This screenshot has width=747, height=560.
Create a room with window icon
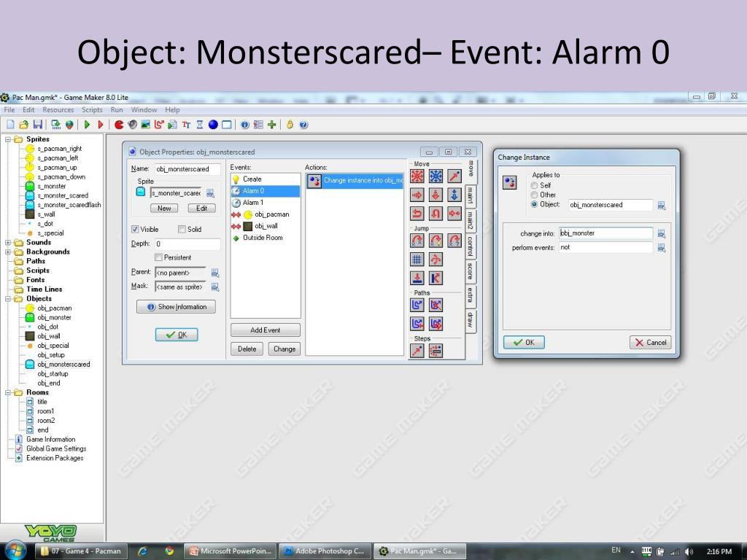point(227,125)
